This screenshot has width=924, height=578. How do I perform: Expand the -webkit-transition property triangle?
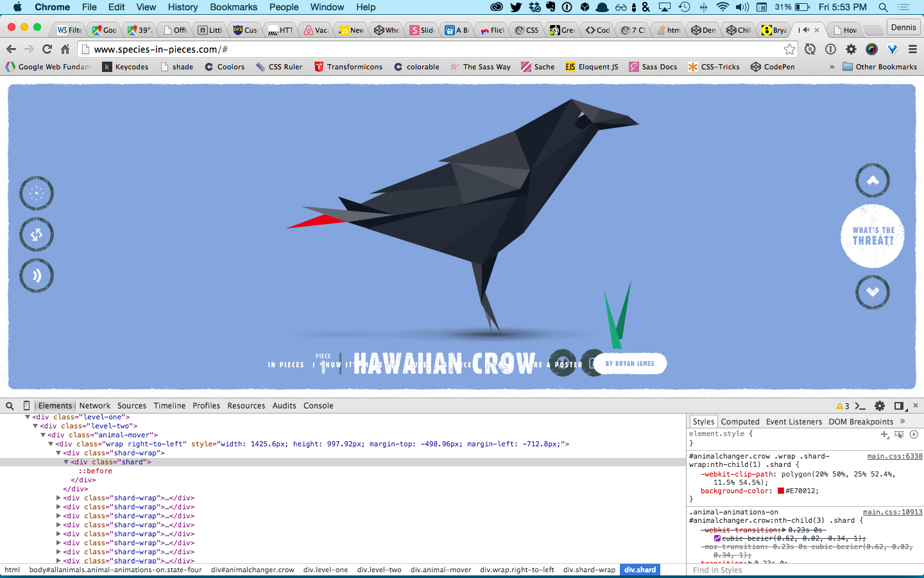[x=783, y=530]
